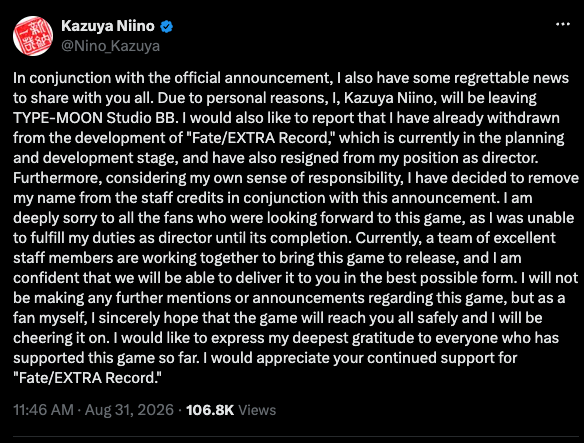Open the Kazuya Niino display name
The height and width of the screenshot is (443, 584).
(x=108, y=26)
